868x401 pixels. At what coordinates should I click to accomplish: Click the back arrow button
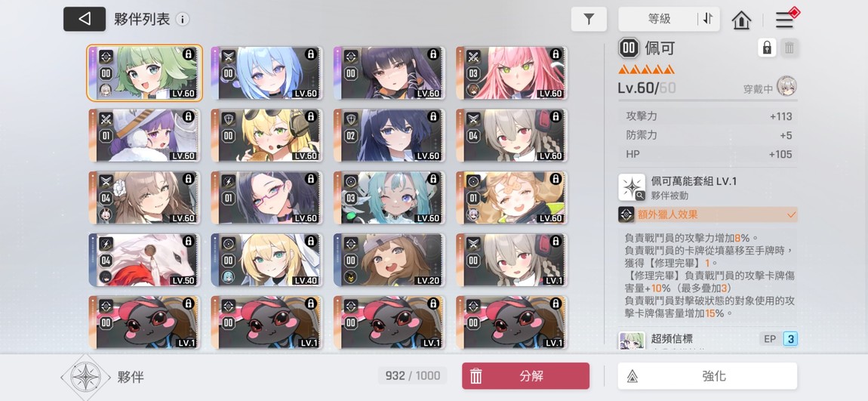click(x=85, y=19)
